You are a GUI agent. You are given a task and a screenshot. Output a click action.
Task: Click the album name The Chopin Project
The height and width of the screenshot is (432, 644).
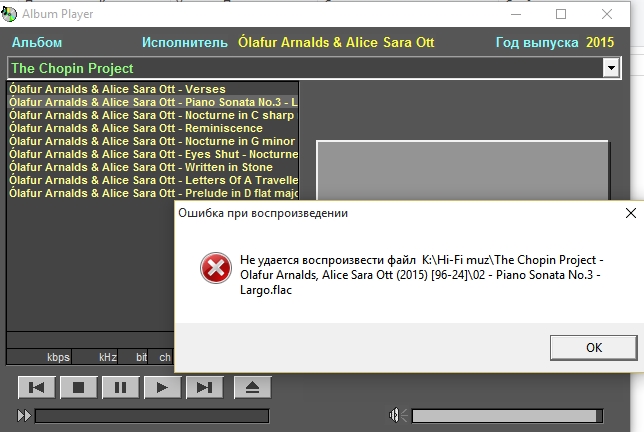click(72, 68)
